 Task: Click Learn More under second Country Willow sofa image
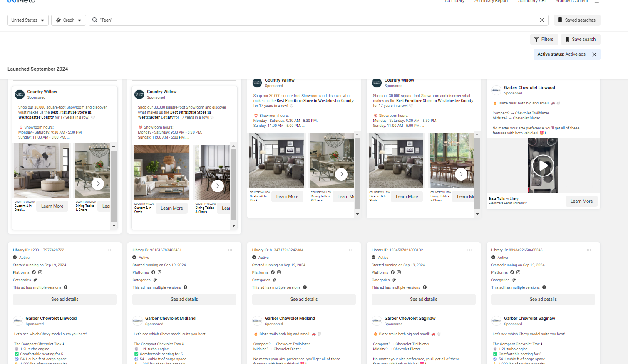tap(172, 208)
